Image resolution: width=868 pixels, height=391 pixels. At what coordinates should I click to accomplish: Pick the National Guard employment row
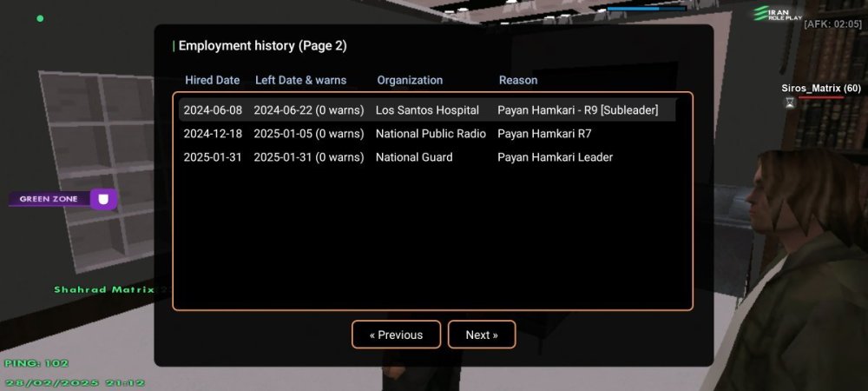(x=413, y=157)
